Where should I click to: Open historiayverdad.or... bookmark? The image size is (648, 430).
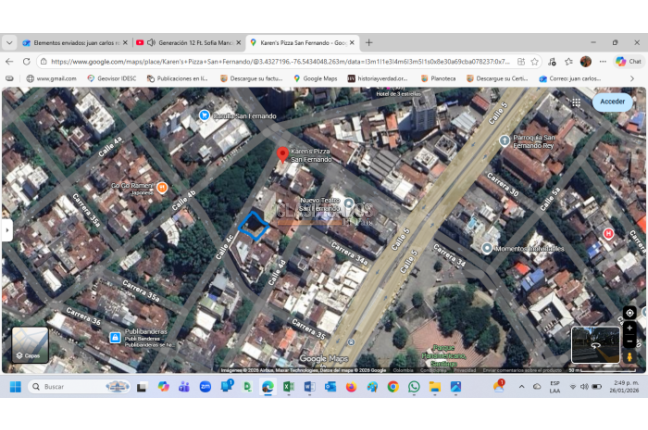point(377,79)
